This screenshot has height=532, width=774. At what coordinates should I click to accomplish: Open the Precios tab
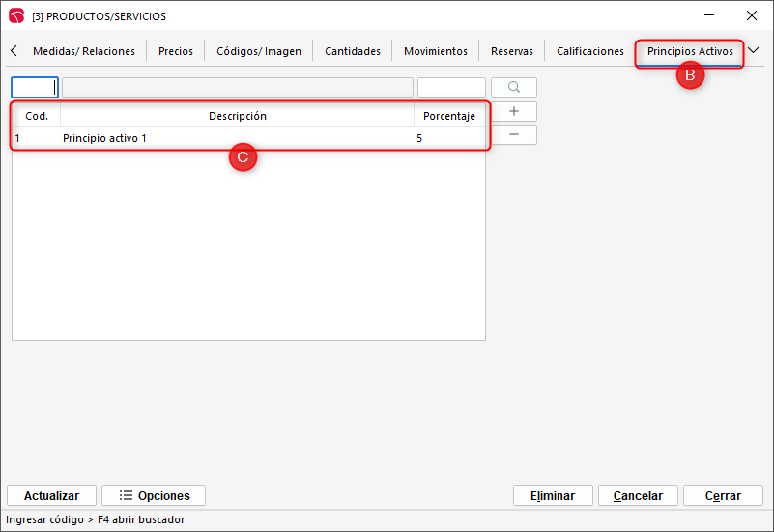click(176, 51)
